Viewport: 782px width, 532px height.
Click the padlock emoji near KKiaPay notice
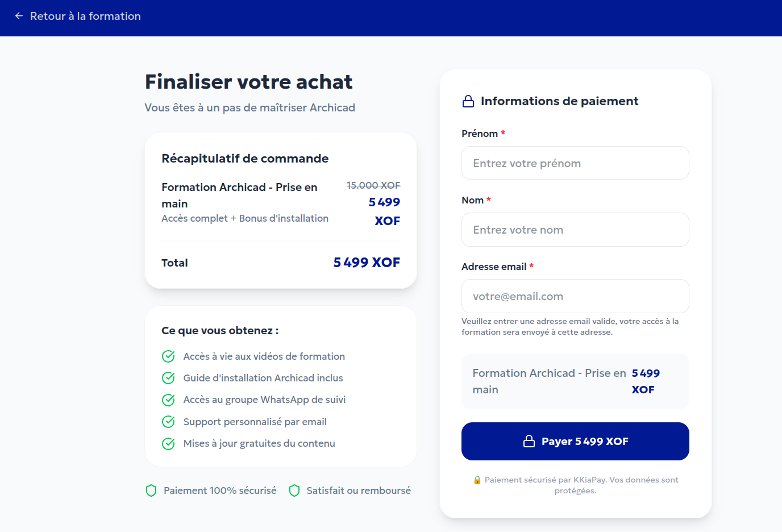pos(477,480)
